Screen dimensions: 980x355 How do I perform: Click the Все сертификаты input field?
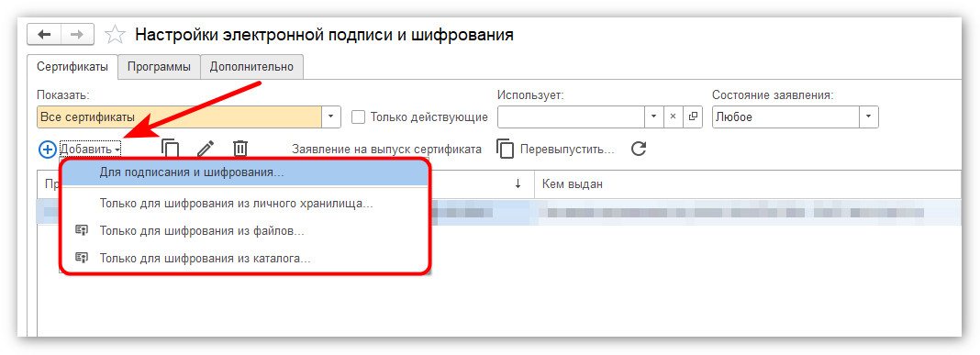point(179,116)
